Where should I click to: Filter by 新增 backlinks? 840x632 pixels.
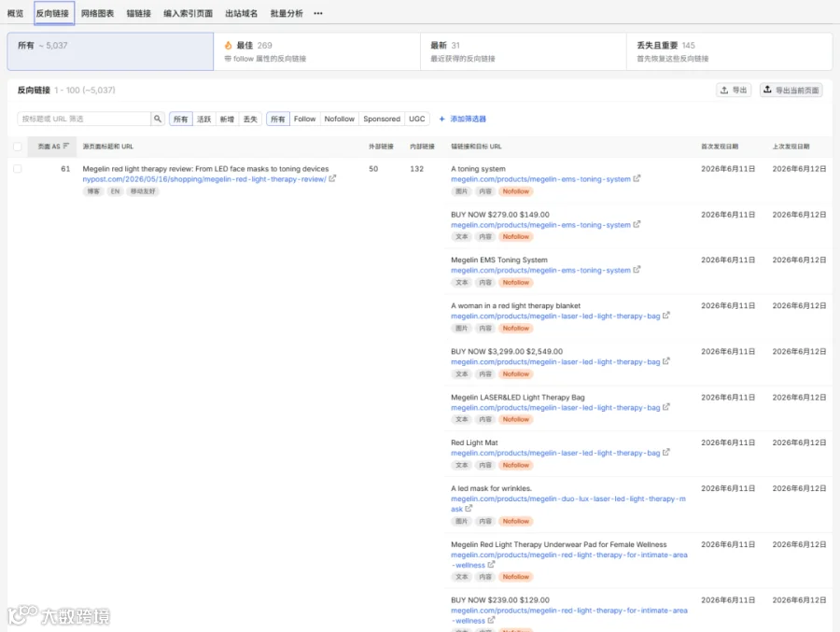[x=227, y=119]
